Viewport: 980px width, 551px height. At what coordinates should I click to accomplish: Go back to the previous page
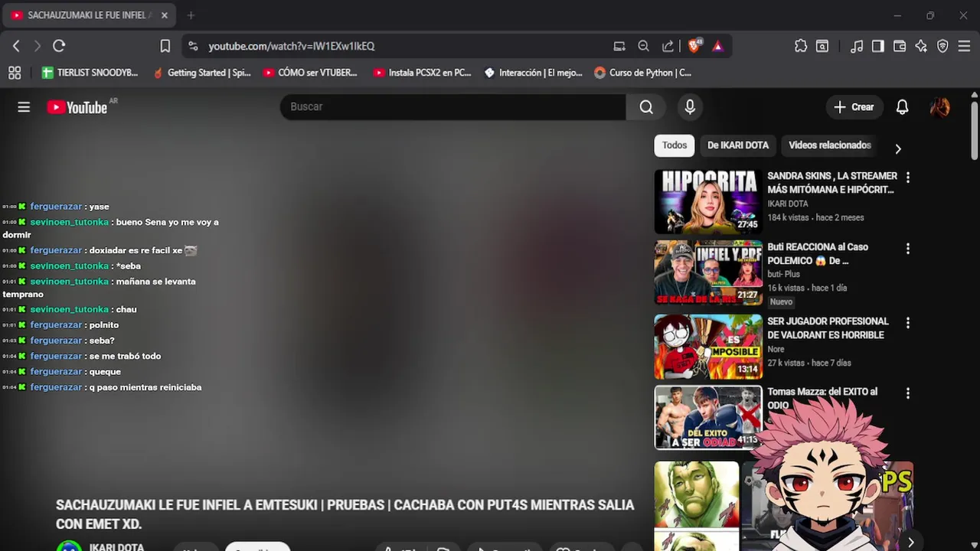point(16,46)
